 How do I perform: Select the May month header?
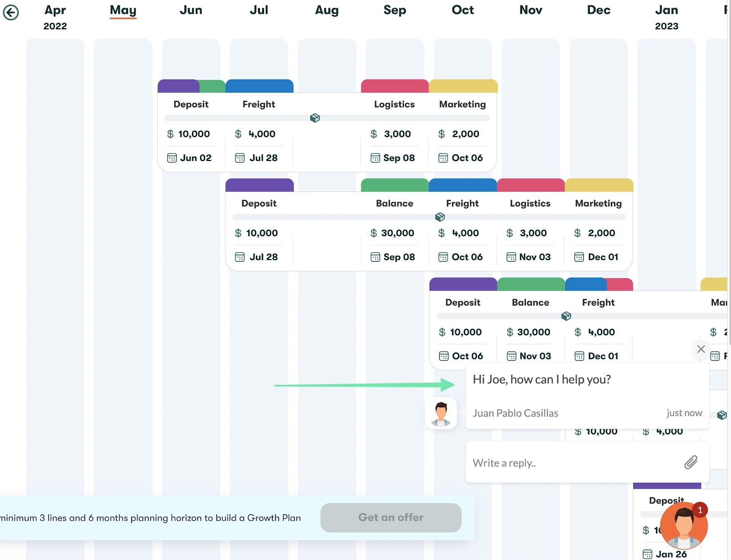coord(123,10)
